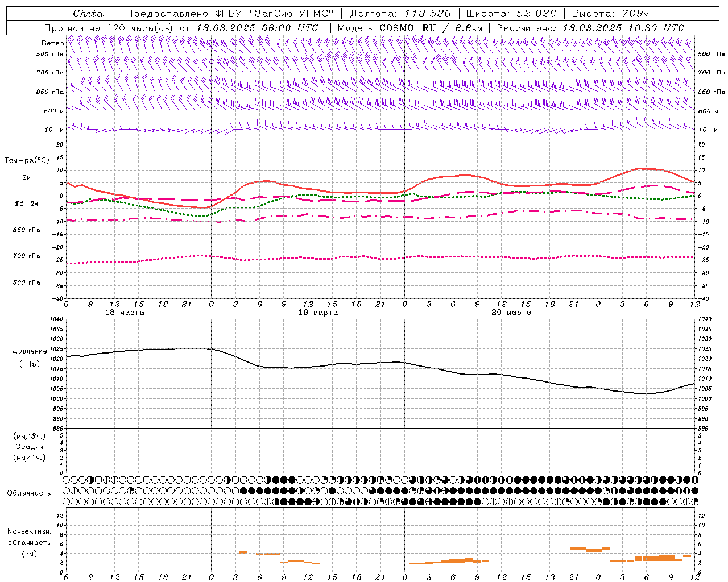Click the "Тем-ра(°C)" temperature panel label
The image size is (728, 582).
pyautogui.click(x=27, y=161)
